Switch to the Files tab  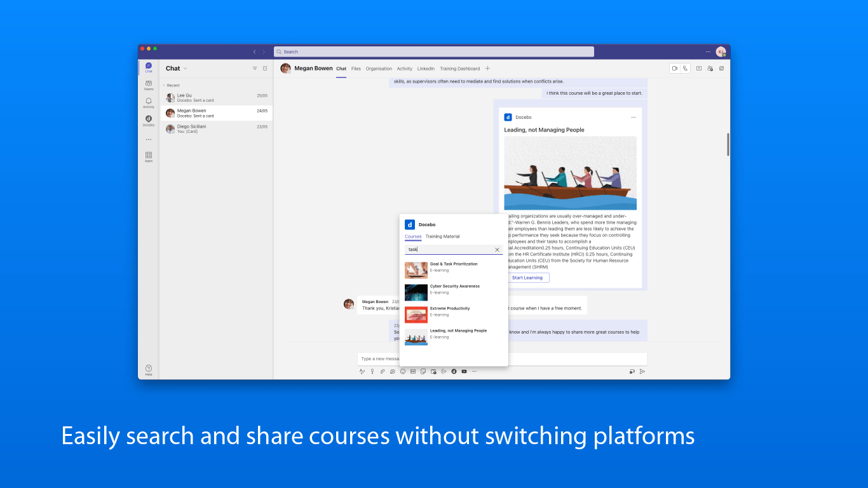coord(356,69)
